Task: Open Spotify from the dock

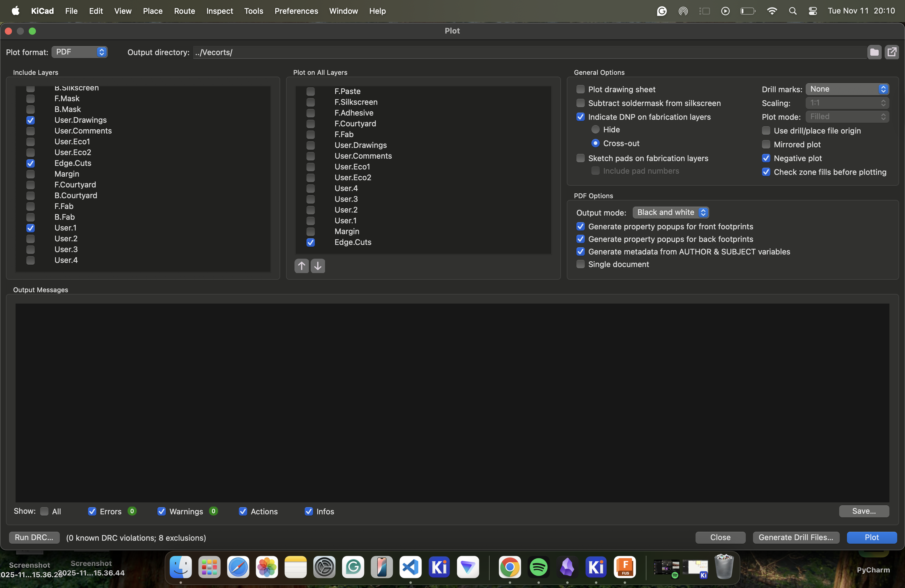Action: 538,567
